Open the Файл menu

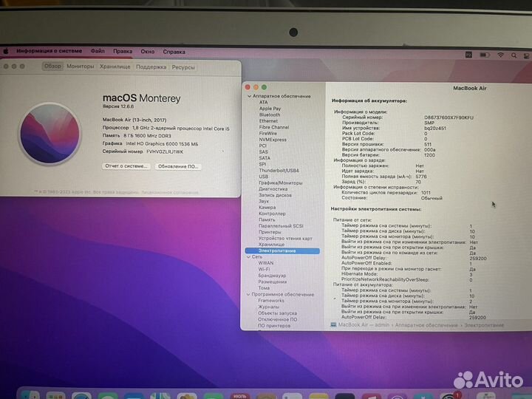tap(98, 51)
